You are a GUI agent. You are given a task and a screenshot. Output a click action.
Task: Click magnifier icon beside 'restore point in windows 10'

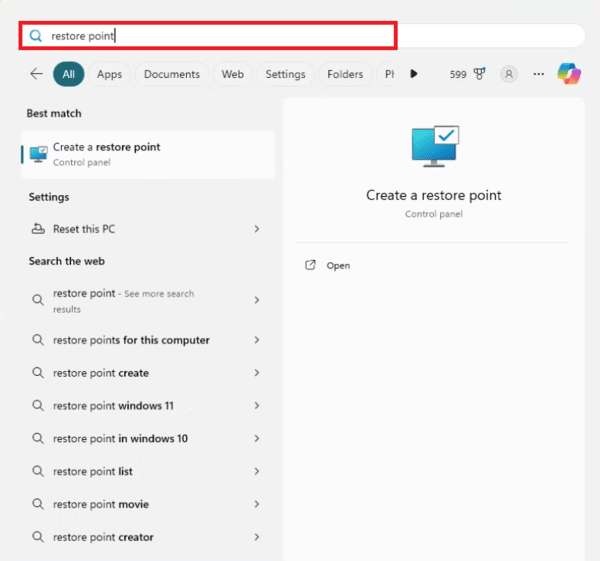(38, 438)
